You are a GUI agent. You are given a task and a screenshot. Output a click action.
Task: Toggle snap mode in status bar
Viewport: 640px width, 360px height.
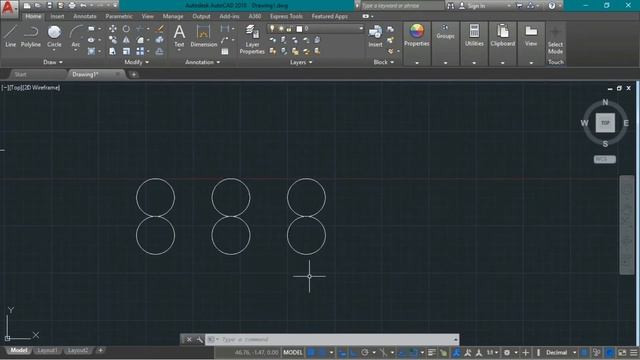pos(322,352)
